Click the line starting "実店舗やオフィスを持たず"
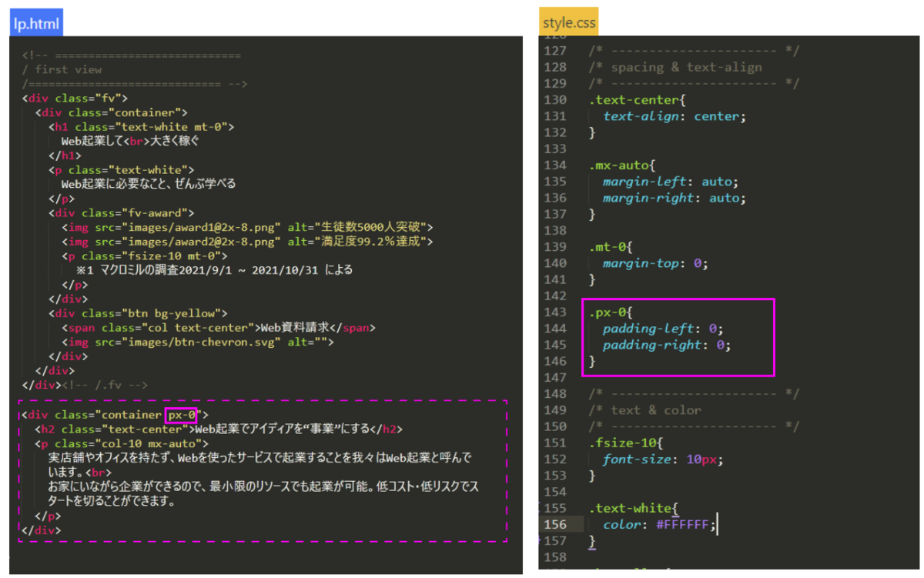 (x=259, y=458)
